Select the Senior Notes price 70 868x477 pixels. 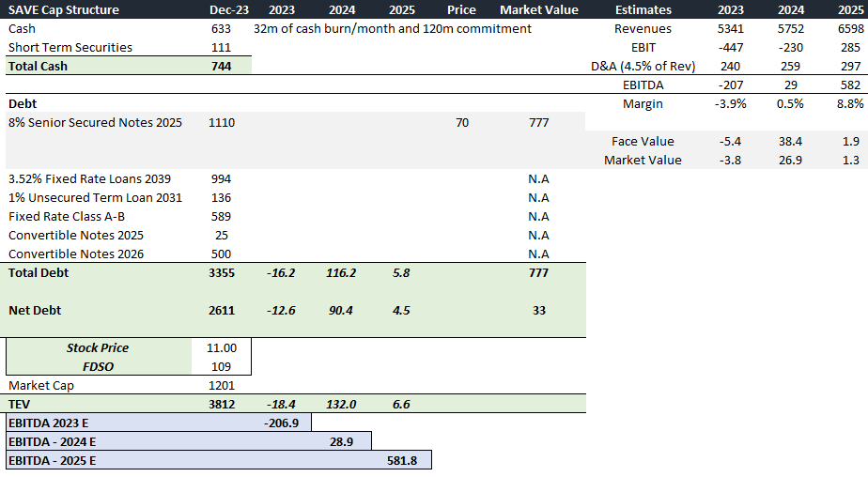click(462, 123)
